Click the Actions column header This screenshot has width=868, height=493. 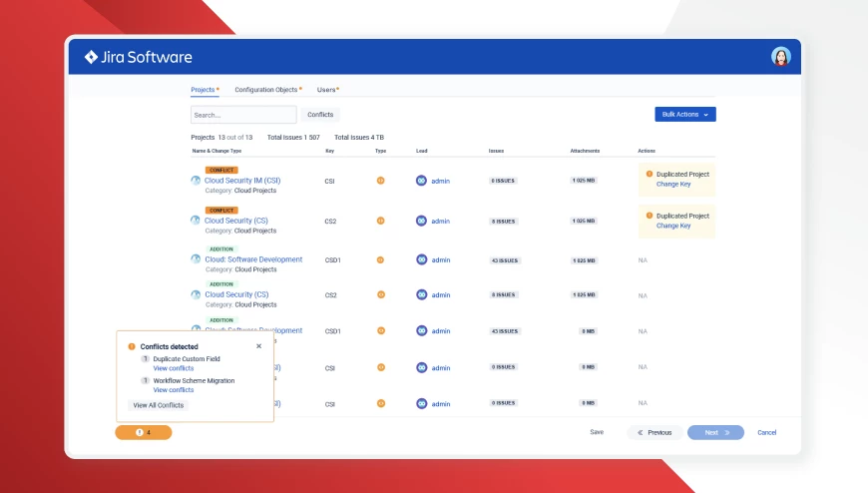[647, 151]
